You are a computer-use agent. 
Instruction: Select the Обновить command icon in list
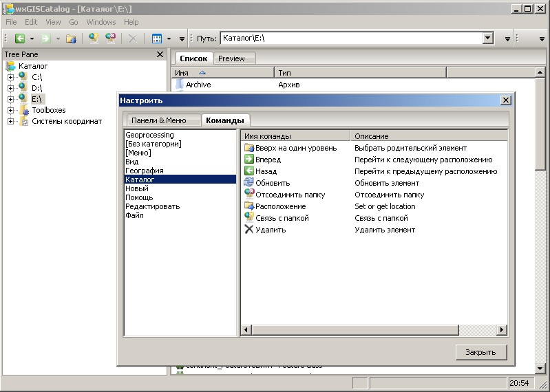point(249,183)
